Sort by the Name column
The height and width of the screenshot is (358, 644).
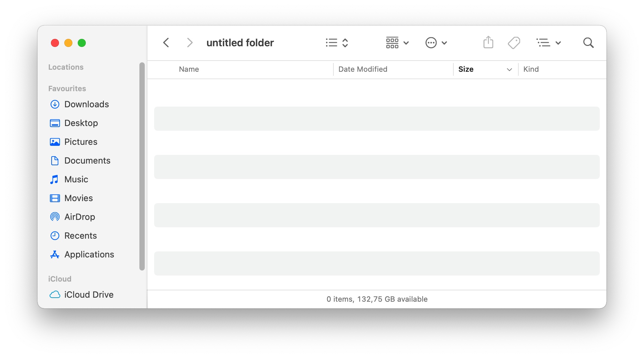point(189,69)
